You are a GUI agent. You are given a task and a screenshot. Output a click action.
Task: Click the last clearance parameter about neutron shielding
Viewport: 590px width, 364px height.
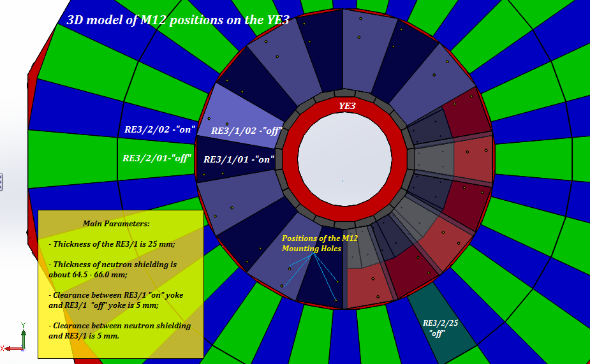(119, 330)
